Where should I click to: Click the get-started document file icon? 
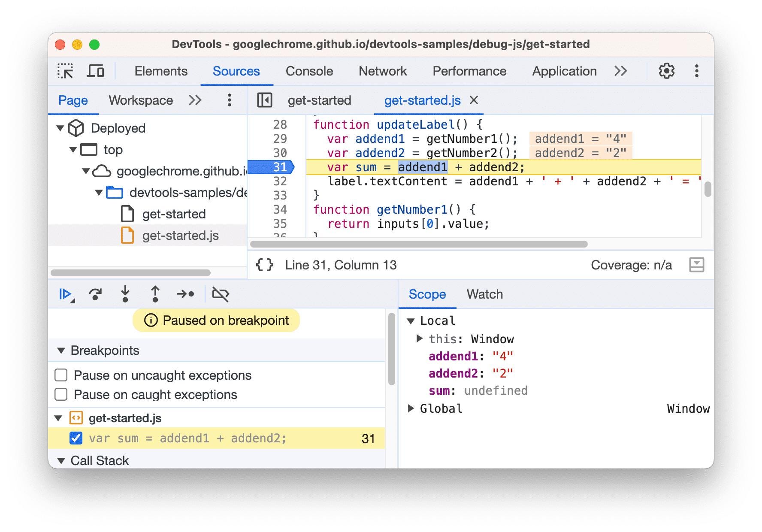point(127,214)
